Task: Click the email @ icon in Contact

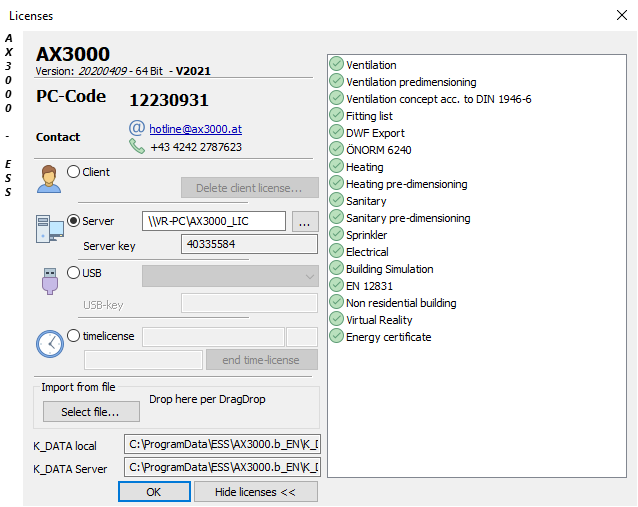Action: pos(137,128)
